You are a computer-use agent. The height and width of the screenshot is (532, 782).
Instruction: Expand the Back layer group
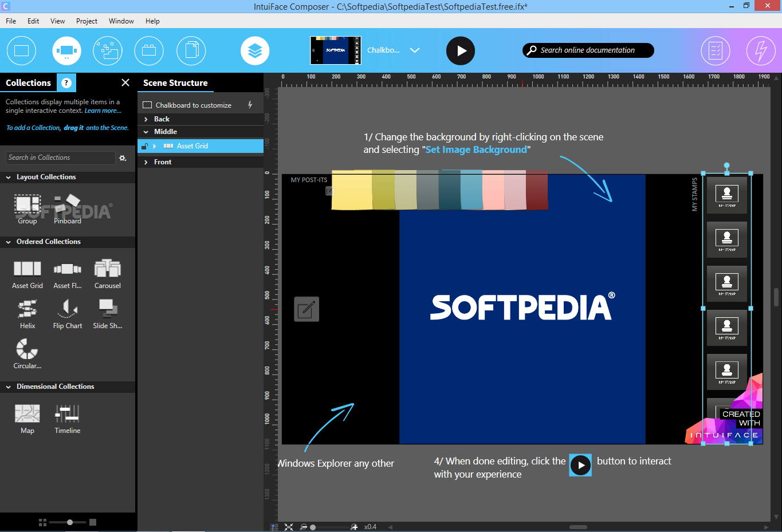[146, 119]
